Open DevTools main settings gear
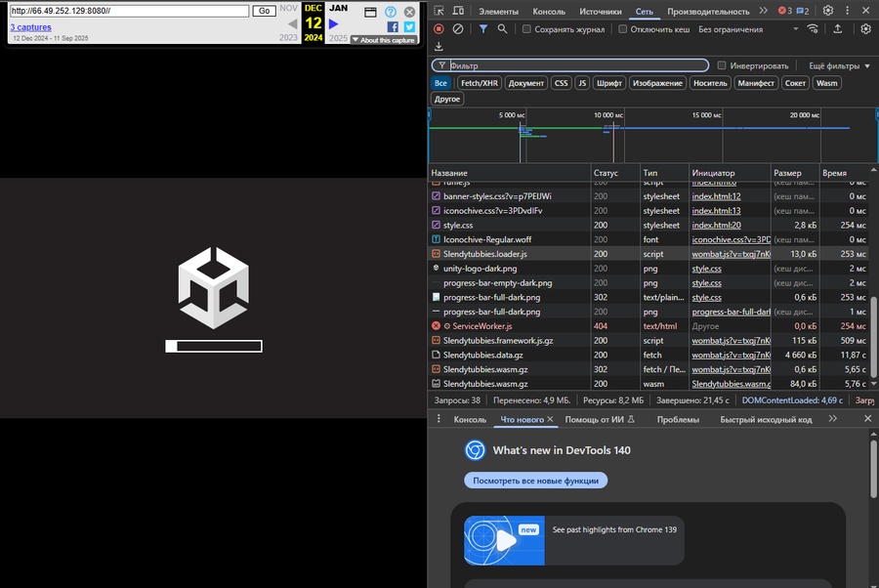This screenshot has height=588, width=879. (828, 11)
